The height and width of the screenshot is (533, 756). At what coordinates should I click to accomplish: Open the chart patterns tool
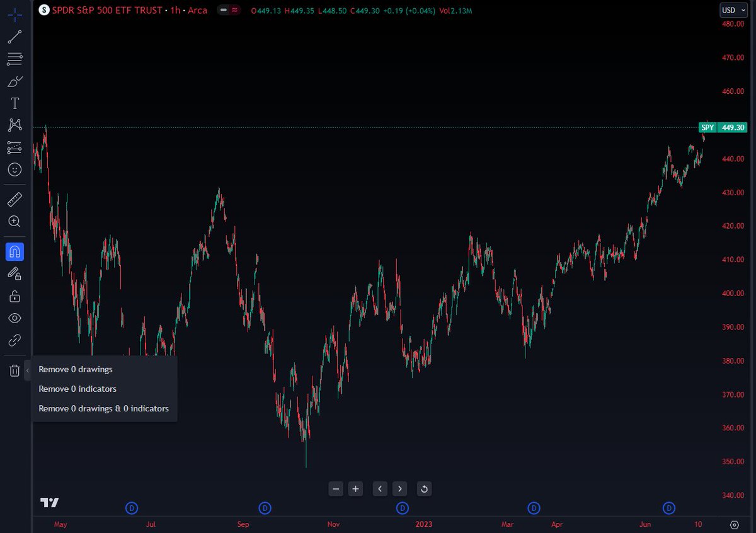(x=14, y=125)
